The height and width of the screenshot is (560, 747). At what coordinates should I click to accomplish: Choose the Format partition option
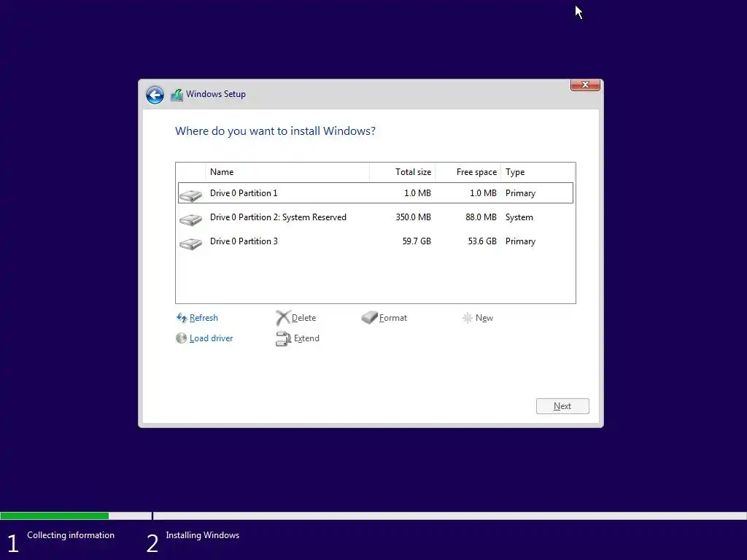(393, 318)
